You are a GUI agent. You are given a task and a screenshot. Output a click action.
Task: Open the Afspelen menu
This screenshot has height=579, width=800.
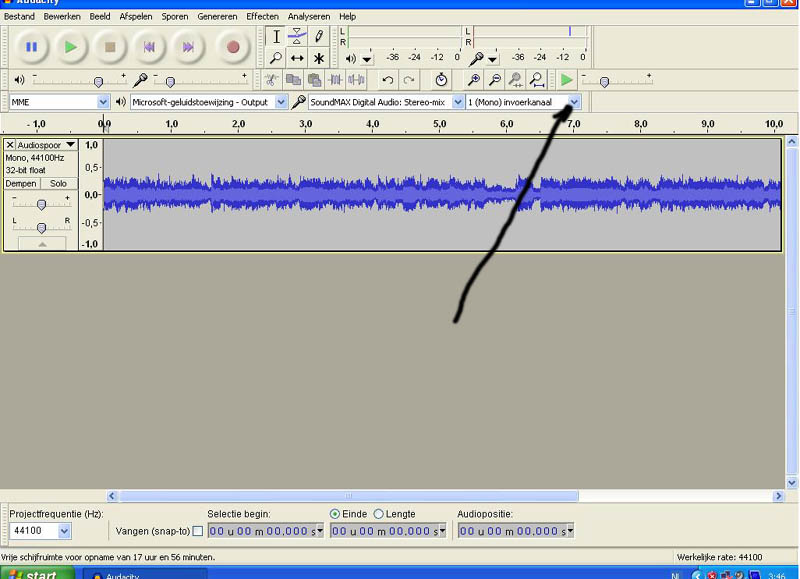coord(136,16)
